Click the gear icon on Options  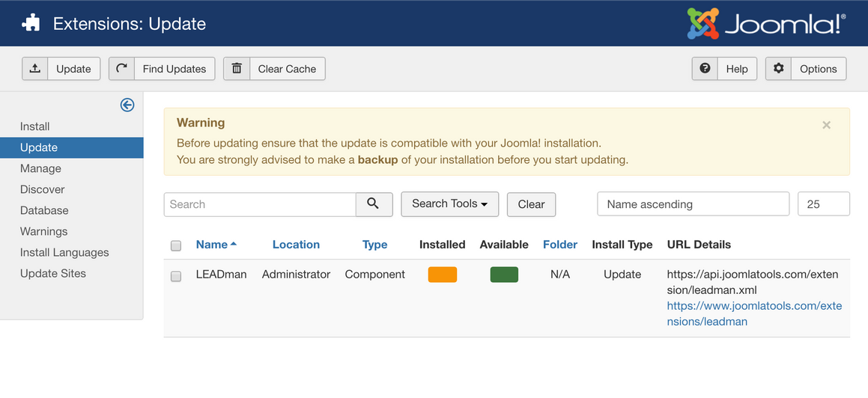[x=778, y=69]
